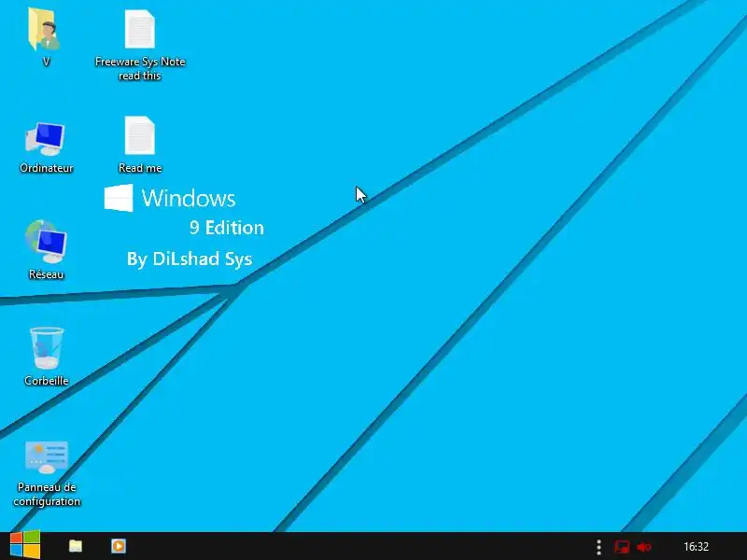Click the red network tray icon
Screen dimensions: 747x560
tap(622, 547)
